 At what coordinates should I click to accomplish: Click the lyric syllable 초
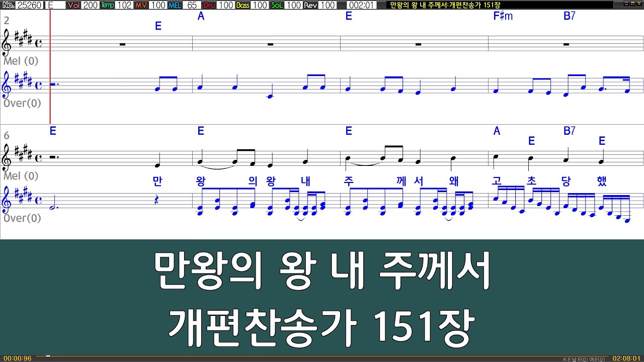[531, 182]
